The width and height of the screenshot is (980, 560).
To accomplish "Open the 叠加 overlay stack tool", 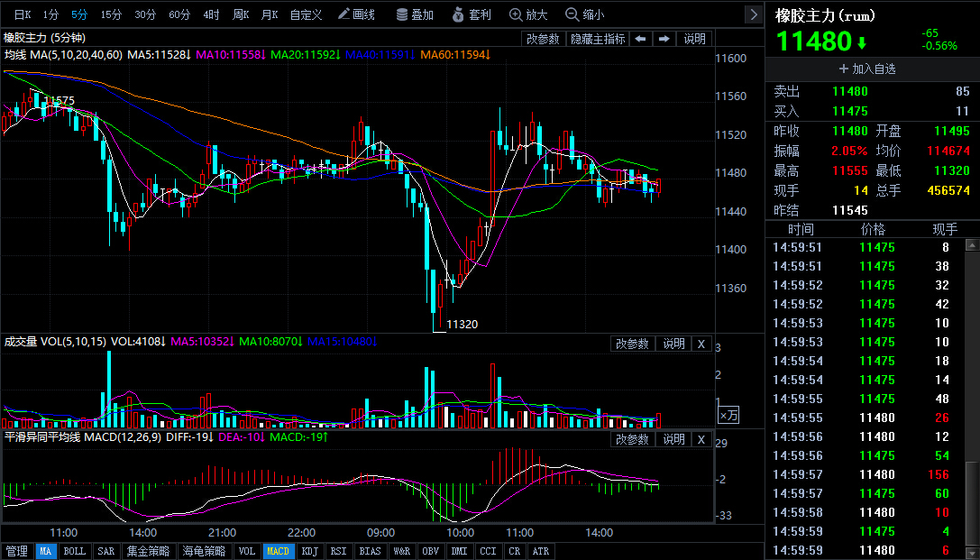I will pyautogui.click(x=414, y=14).
